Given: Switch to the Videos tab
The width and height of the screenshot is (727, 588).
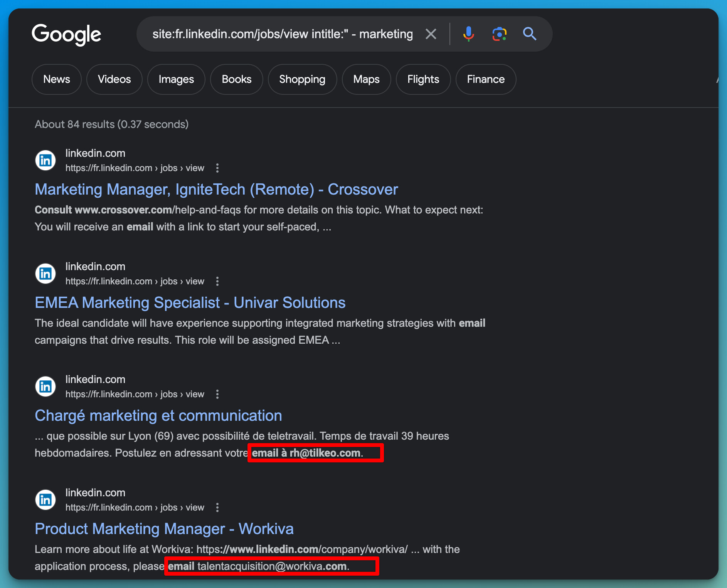Looking at the screenshot, I should pyautogui.click(x=114, y=79).
